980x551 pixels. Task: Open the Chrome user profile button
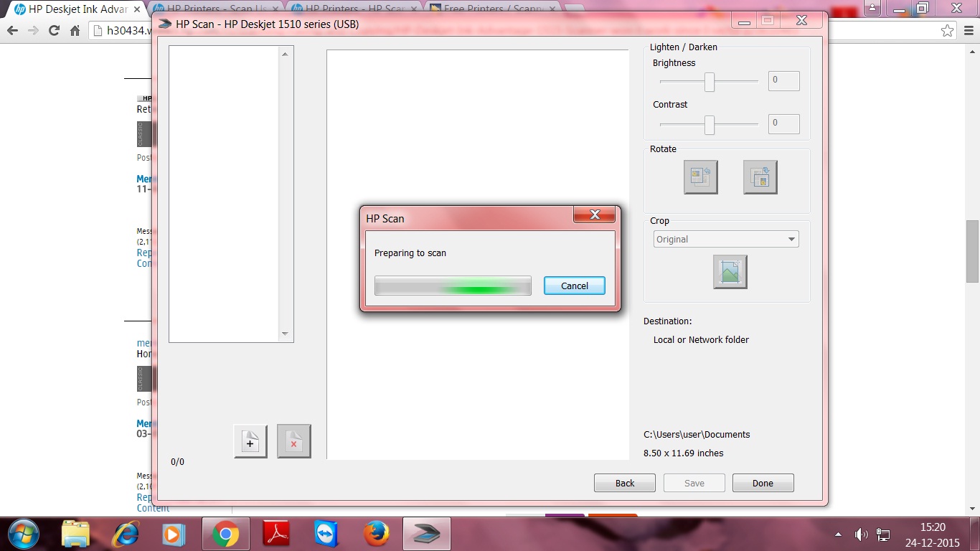pos(872,8)
